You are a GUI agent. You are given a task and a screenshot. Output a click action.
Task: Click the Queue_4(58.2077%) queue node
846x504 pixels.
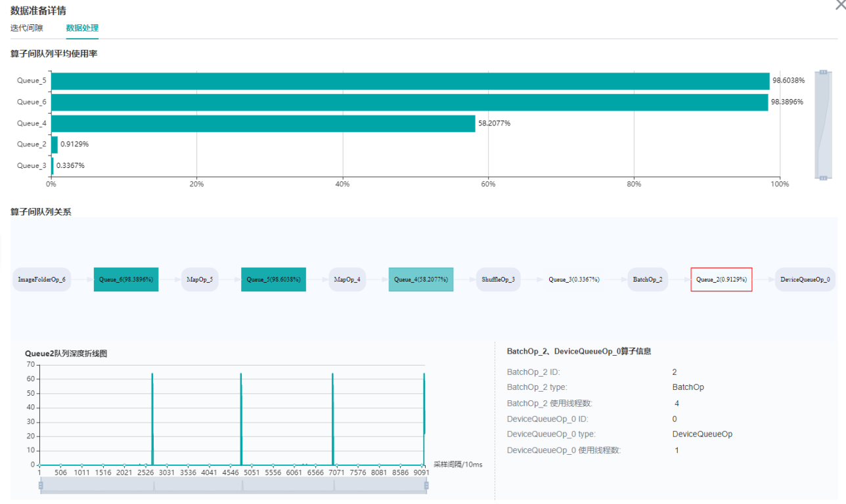point(421,280)
